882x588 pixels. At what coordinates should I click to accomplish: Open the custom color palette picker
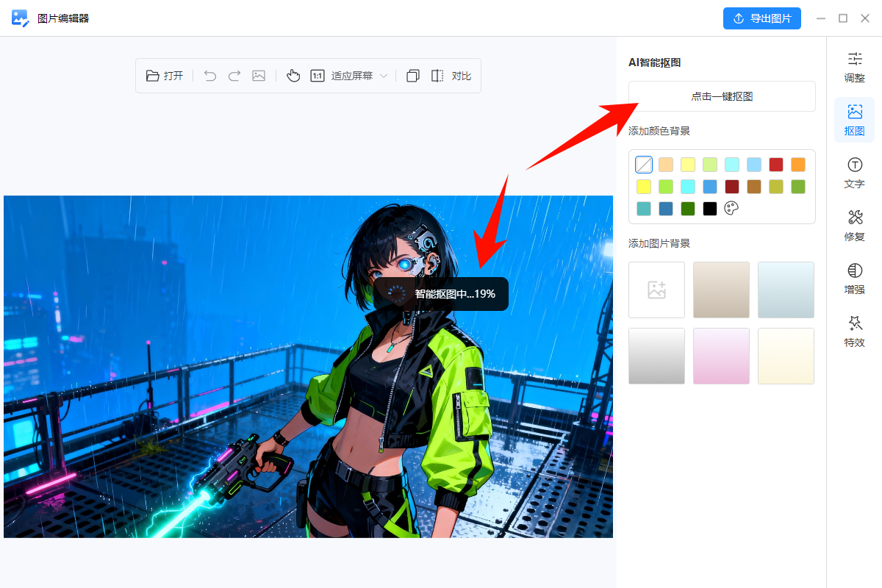coord(731,209)
